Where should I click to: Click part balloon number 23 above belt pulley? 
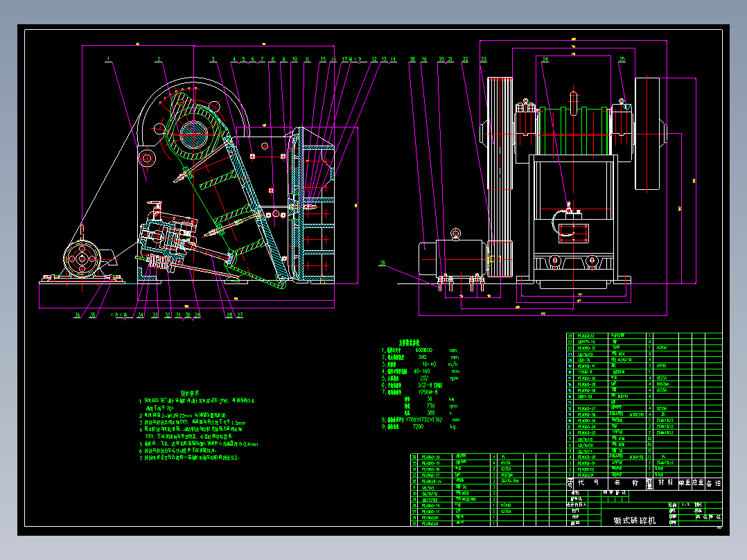[484, 59]
